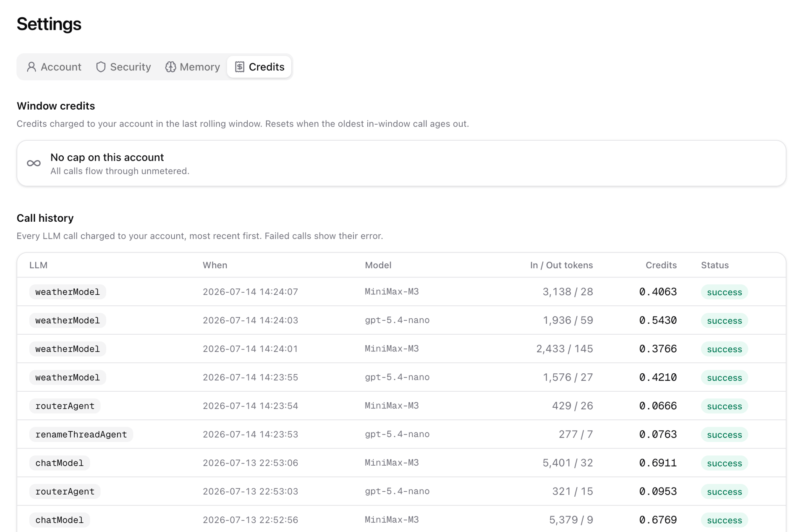
Task: Select the Credits tab label
Action: 267,67
